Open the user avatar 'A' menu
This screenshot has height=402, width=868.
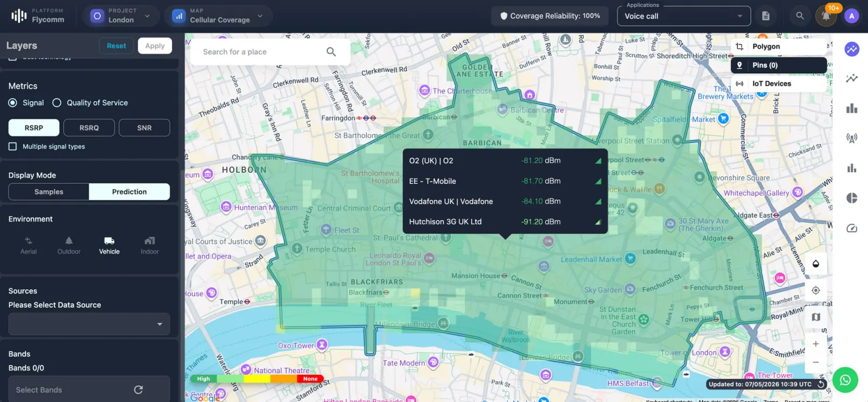click(x=852, y=16)
